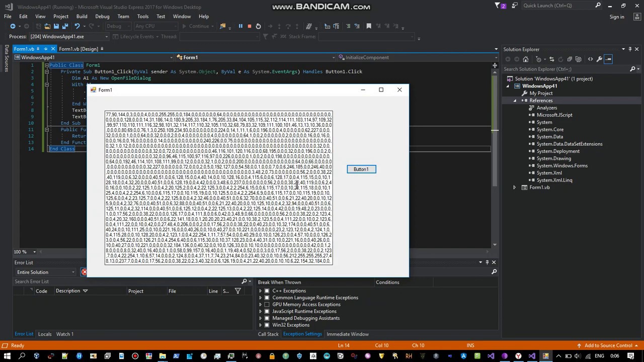Restart the debugging session
Image resolution: width=644 pixels, height=362 pixels.
(x=258, y=26)
